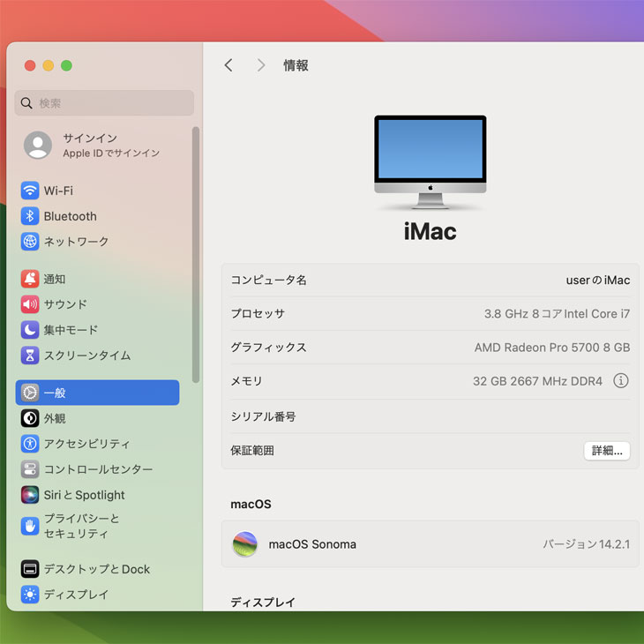Screen dimensions: 644x644
Task: Open the プライバシーとセキュリティ hand icon
Action: (30, 526)
